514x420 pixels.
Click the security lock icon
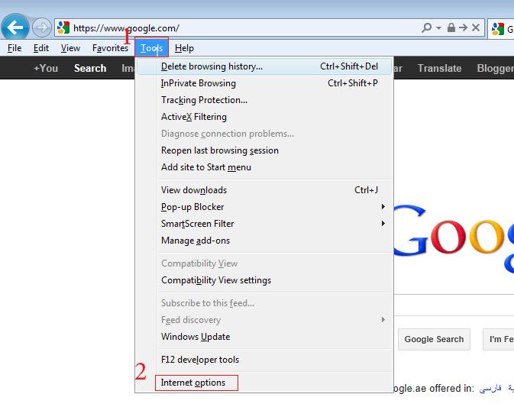(451, 27)
